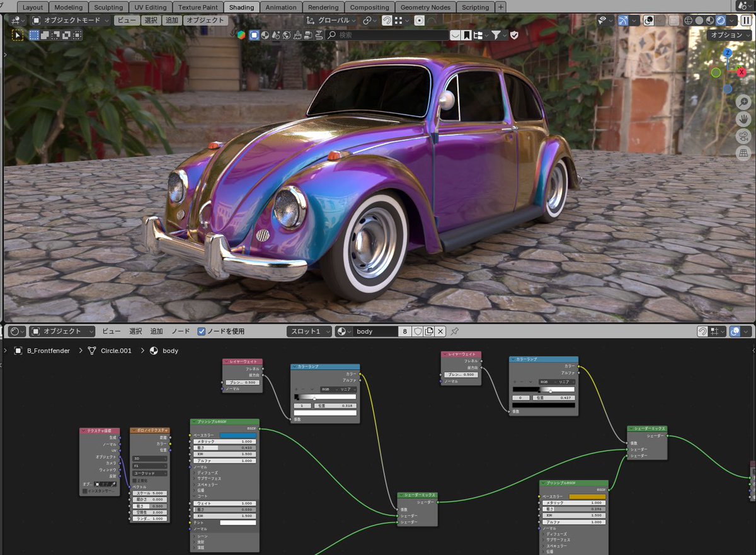Open node editor Object shader type dropdown
Screen dimensions: 756x555
62,331
